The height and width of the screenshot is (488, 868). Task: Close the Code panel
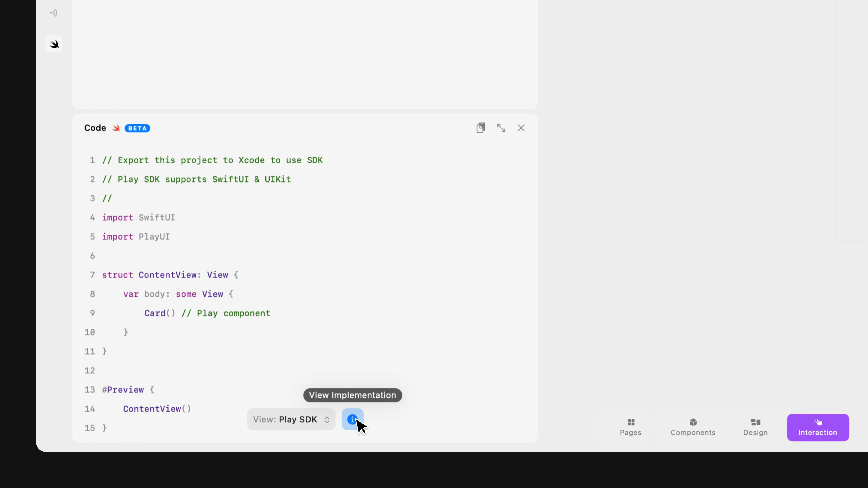click(521, 128)
